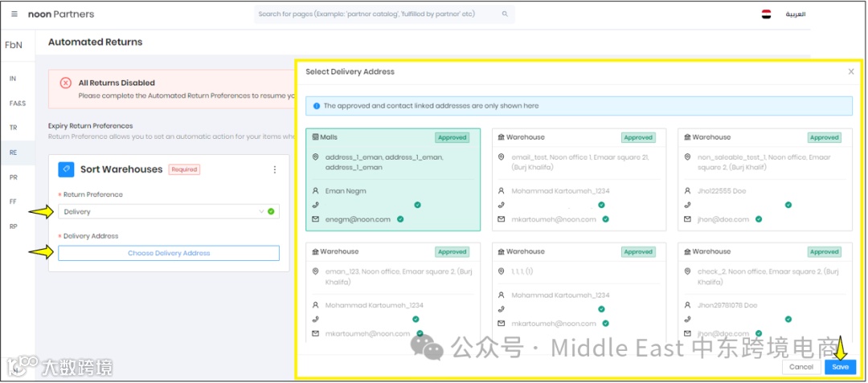Image resolution: width=868 pixels, height=383 pixels.
Task: Open the FbN sidebar item
Action: point(14,45)
